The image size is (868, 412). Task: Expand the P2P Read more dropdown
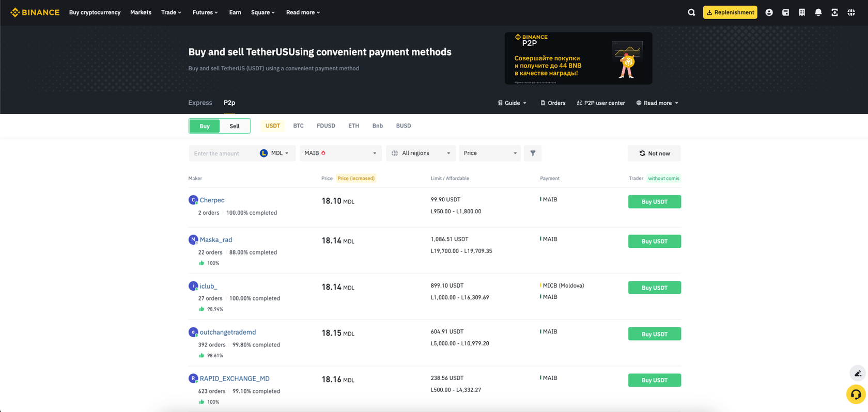(657, 103)
